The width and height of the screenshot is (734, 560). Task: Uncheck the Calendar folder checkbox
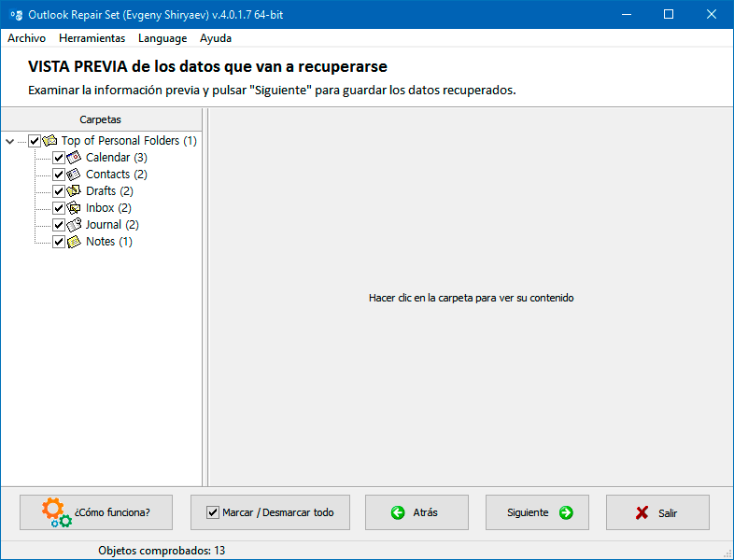(59, 158)
